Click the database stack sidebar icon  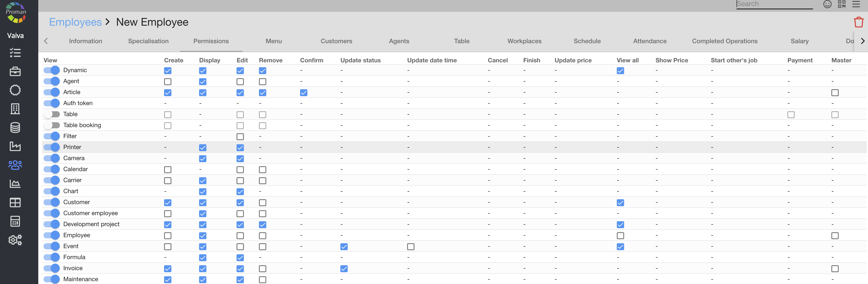[x=15, y=128]
